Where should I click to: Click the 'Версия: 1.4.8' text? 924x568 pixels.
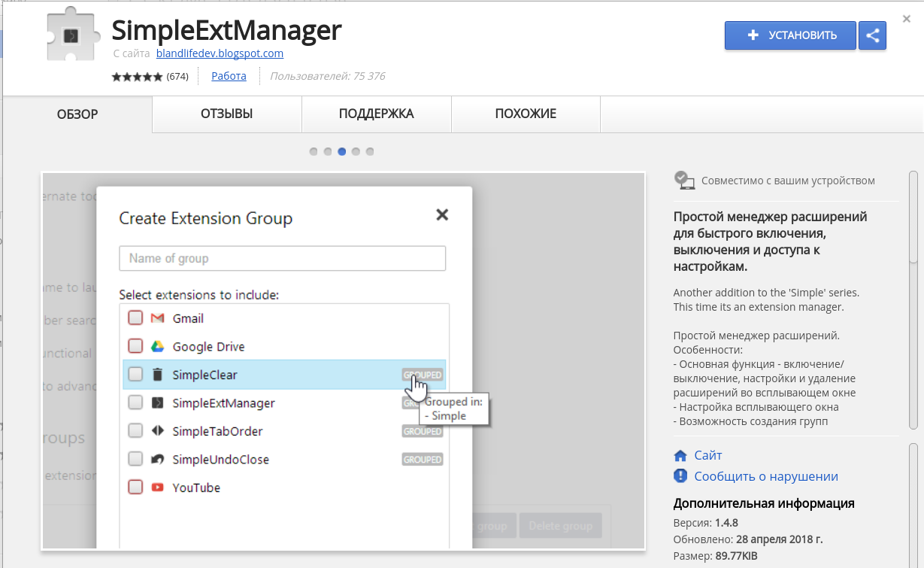click(x=706, y=523)
